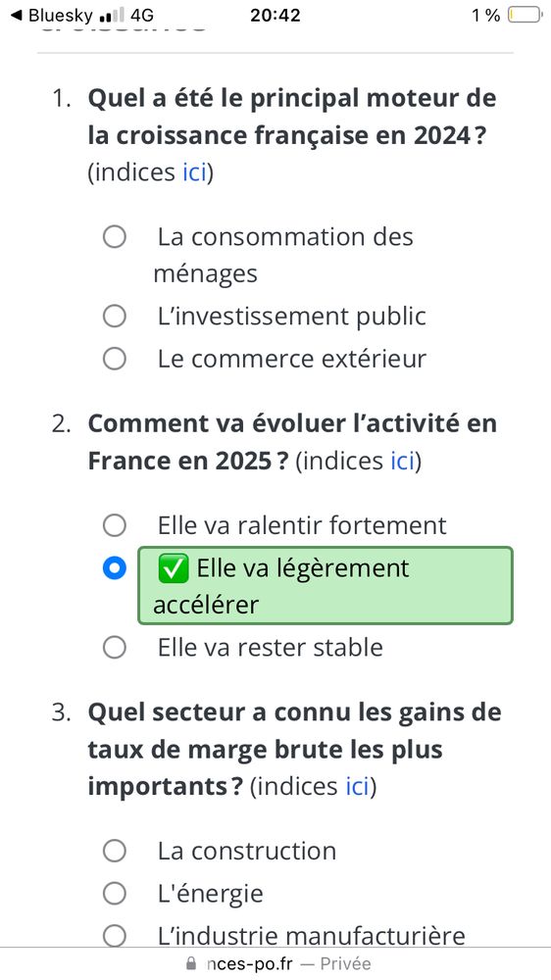Select L'investissement public option
Viewport: 551px width, 980px height.
point(115,317)
